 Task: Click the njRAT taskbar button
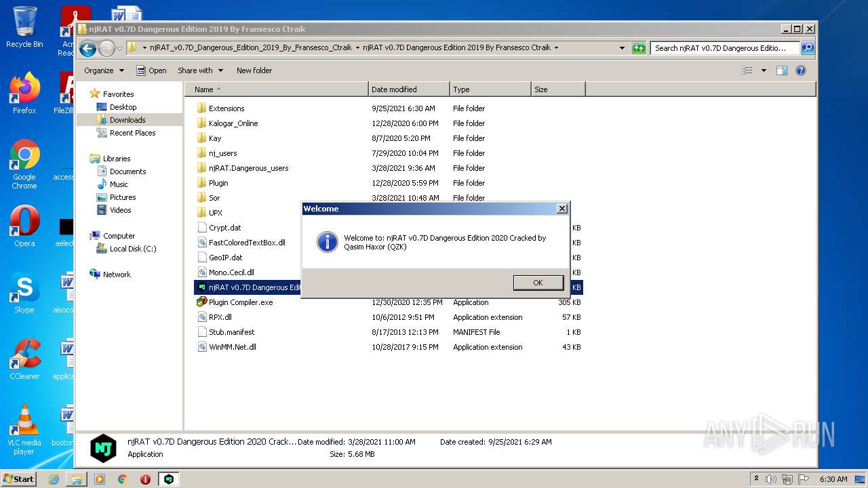(168, 479)
